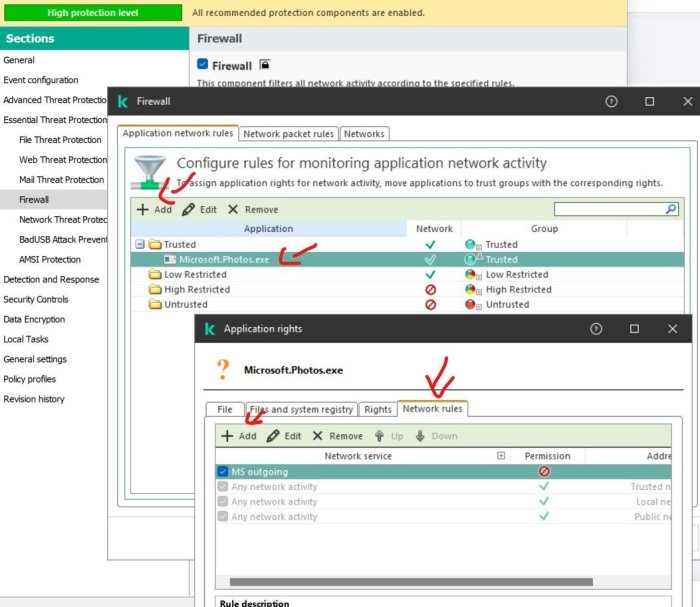Open the Networks tab
The height and width of the screenshot is (607, 700).
pyautogui.click(x=364, y=134)
